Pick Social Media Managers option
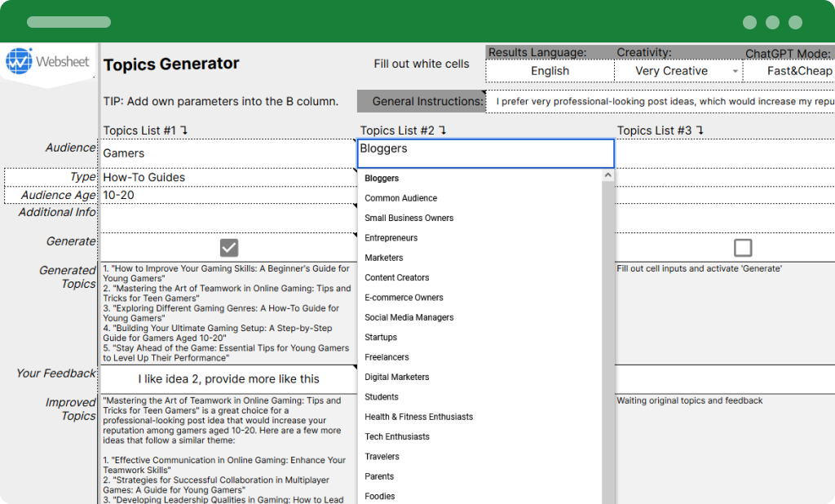 point(409,317)
